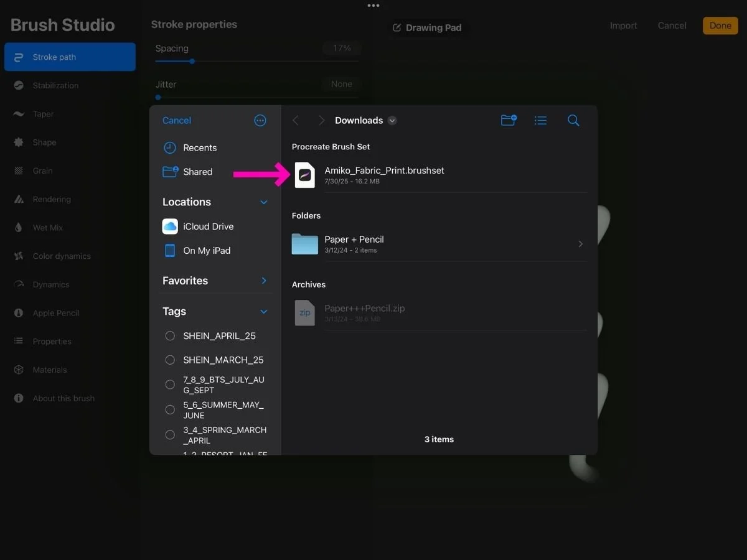The width and height of the screenshot is (747, 560).
Task: Click the top-center three-dot multitasking handle
Action: [374, 6]
